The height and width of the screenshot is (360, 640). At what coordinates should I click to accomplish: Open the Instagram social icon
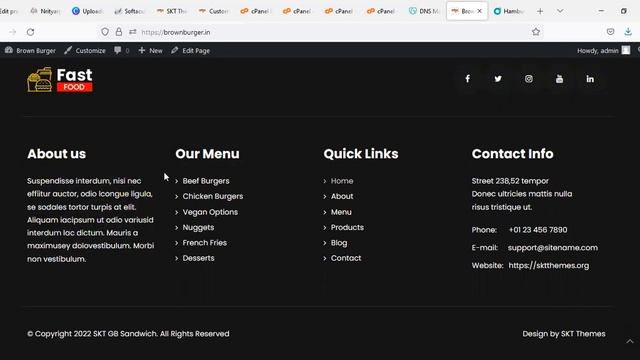(529, 79)
